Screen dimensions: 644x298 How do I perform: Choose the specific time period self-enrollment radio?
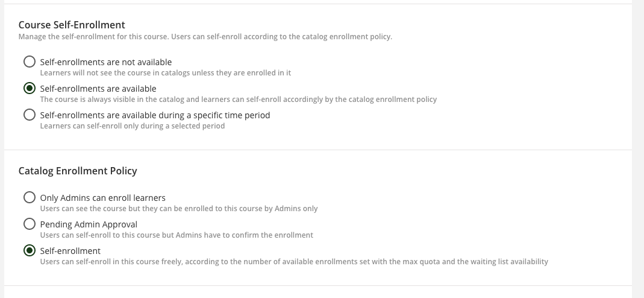click(x=29, y=115)
